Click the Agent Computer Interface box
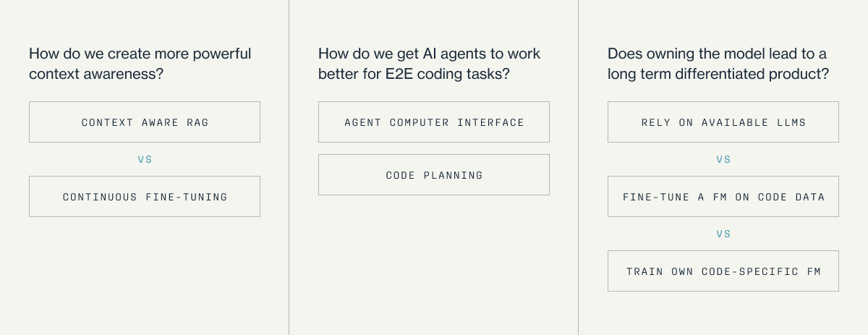868x335 pixels. point(434,122)
